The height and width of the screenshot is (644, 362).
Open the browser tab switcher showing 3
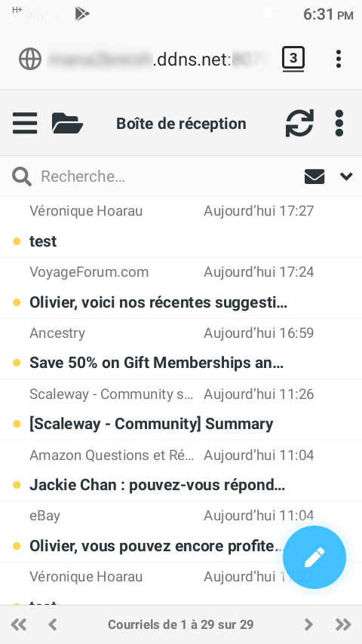coord(293,59)
